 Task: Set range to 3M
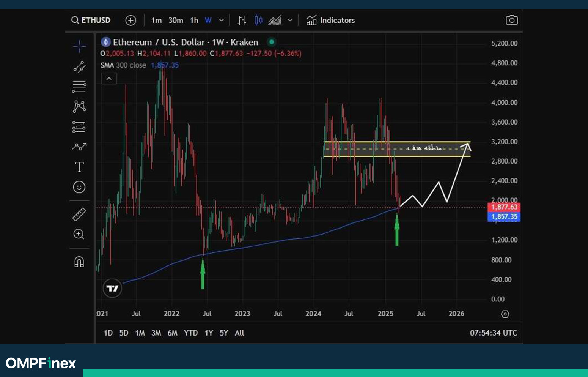coord(156,333)
